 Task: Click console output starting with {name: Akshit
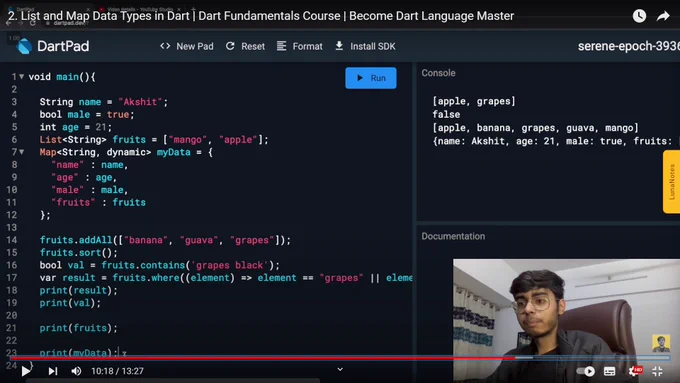(x=556, y=141)
